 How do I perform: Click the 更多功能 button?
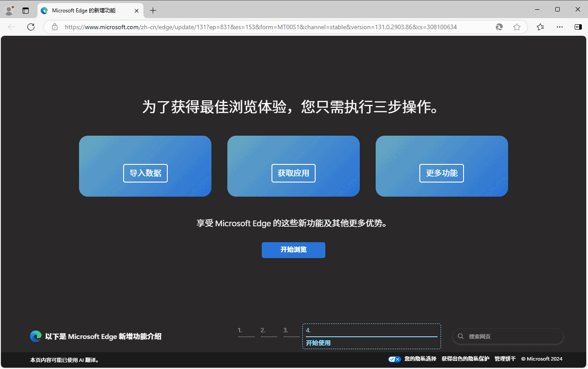coord(441,173)
